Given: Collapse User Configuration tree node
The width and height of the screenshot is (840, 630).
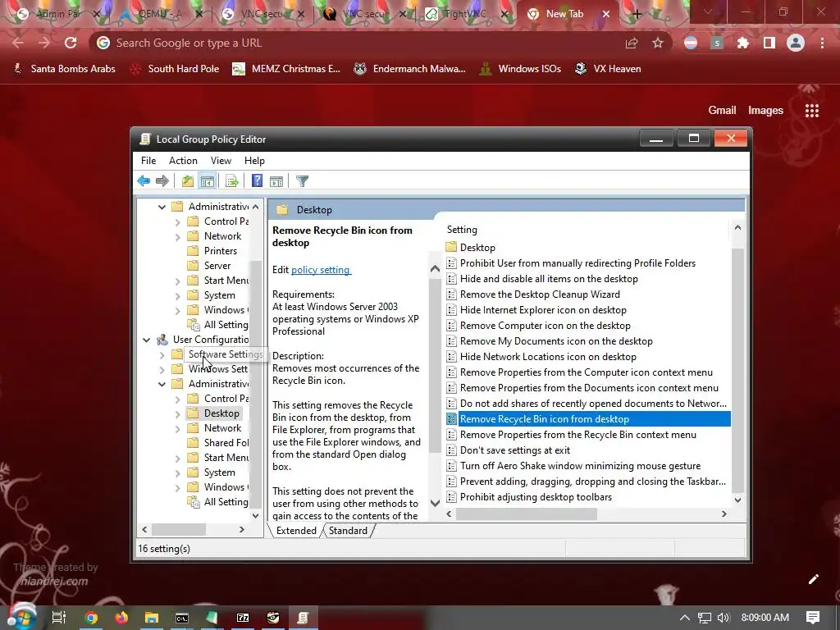Looking at the screenshot, I should click(146, 340).
